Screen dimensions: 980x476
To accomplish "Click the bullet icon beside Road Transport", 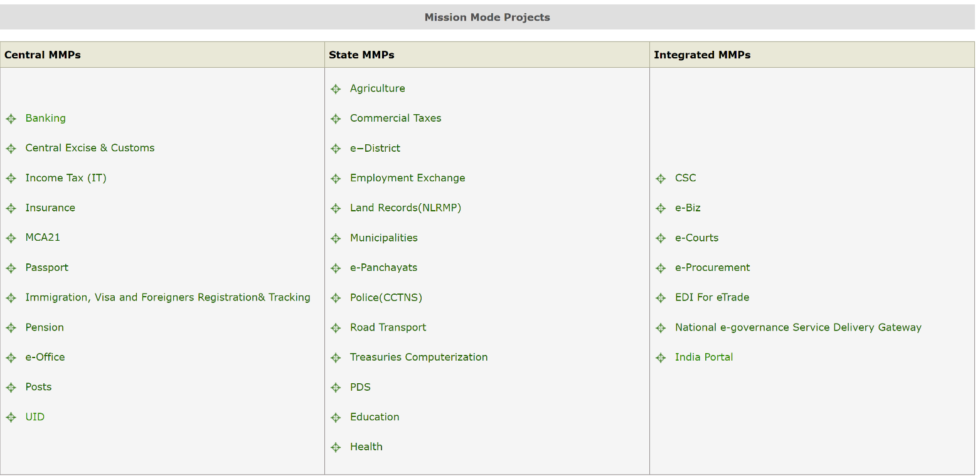I will [336, 328].
